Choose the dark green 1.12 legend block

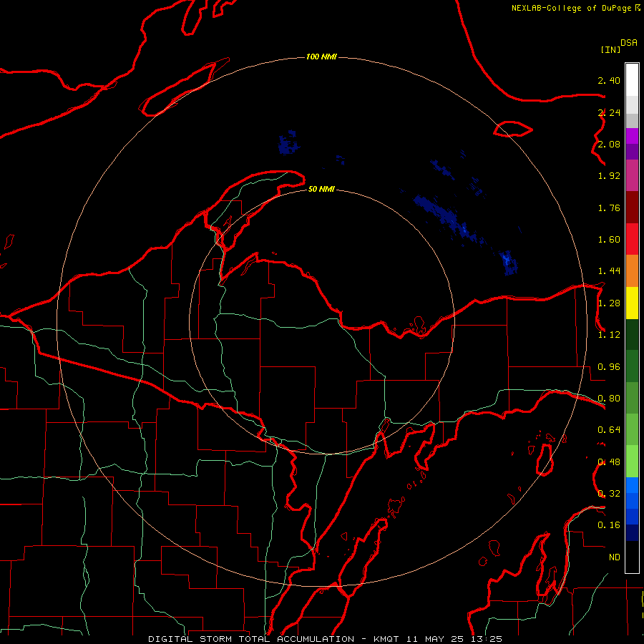pos(632,334)
